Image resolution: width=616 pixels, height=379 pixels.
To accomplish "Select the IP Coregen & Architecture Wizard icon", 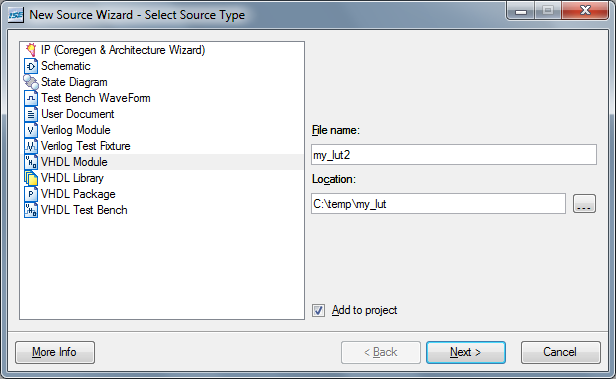I will tap(31, 50).
